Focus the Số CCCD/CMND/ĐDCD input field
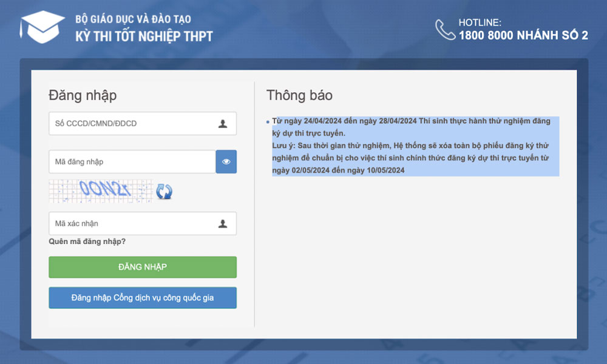 click(132, 124)
